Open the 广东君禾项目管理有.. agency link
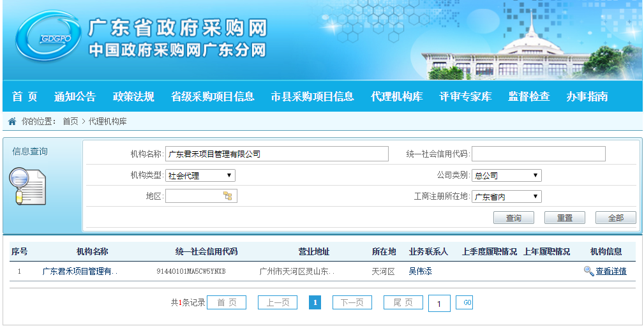 80,271
